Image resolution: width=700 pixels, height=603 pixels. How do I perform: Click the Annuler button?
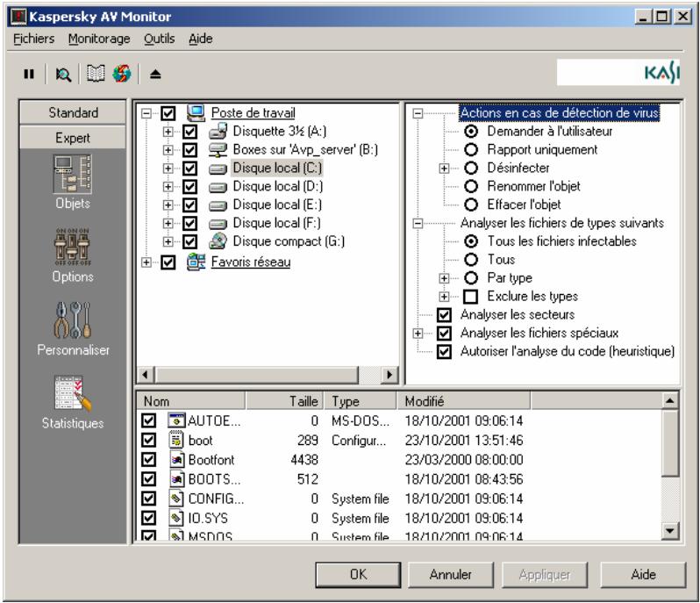(451, 574)
